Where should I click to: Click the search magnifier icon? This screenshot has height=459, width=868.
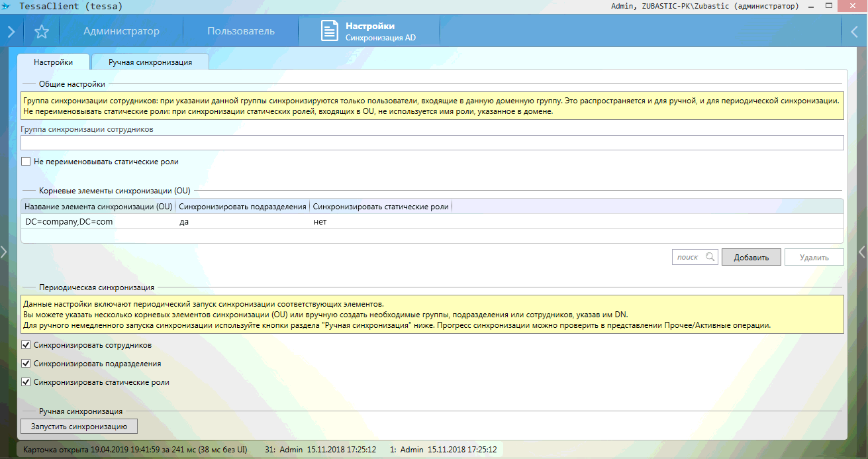click(x=710, y=257)
